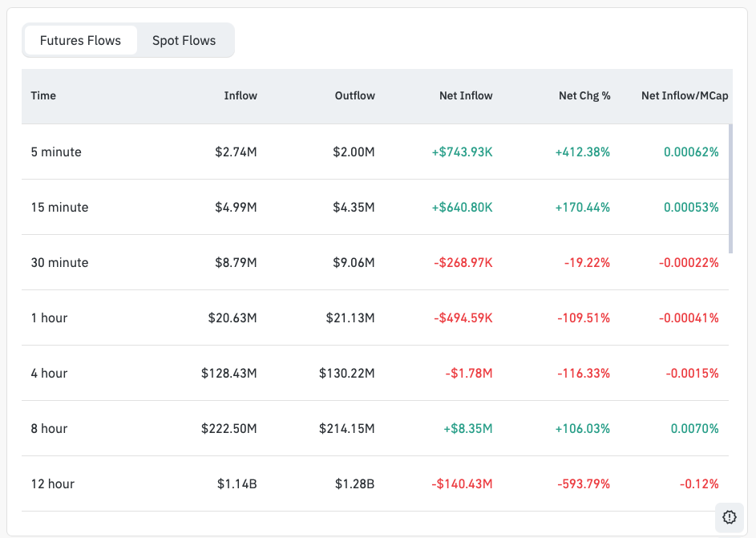Select the Futures Flows tab
This screenshot has height=538, width=756.
pos(80,40)
